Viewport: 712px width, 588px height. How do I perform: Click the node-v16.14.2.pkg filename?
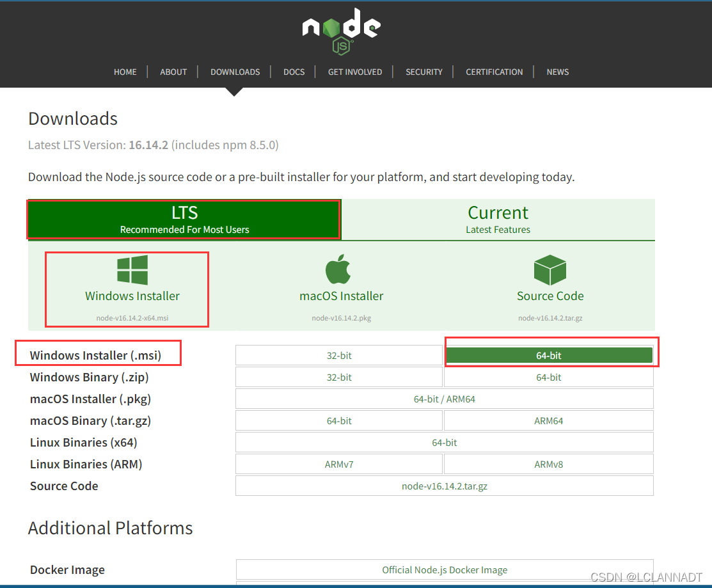click(x=342, y=318)
